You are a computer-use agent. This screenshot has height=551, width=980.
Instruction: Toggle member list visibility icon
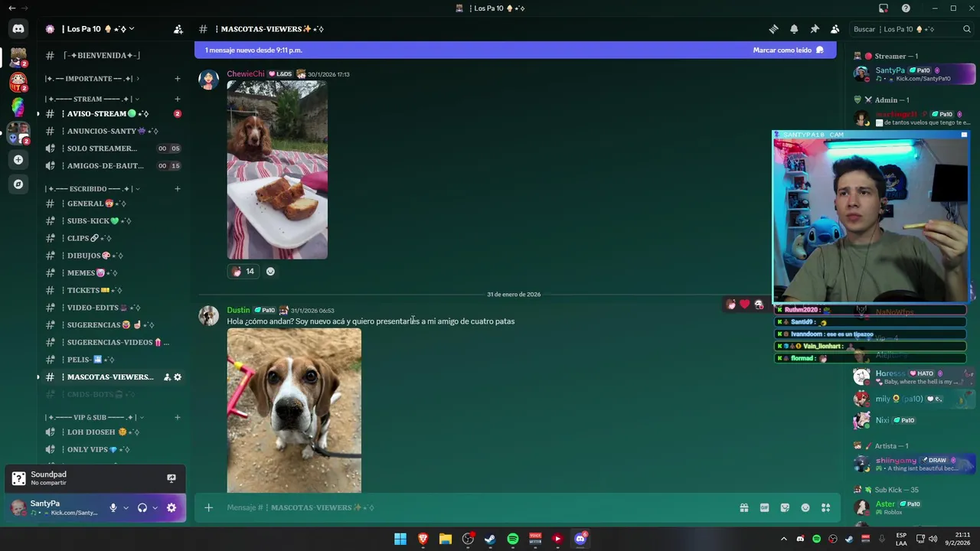[x=835, y=29]
